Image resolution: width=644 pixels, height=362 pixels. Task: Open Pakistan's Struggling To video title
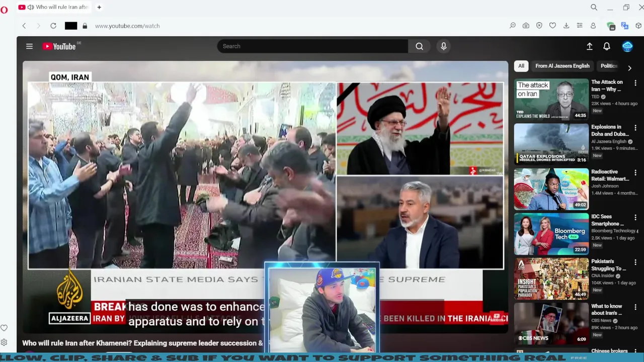[x=609, y=265]
